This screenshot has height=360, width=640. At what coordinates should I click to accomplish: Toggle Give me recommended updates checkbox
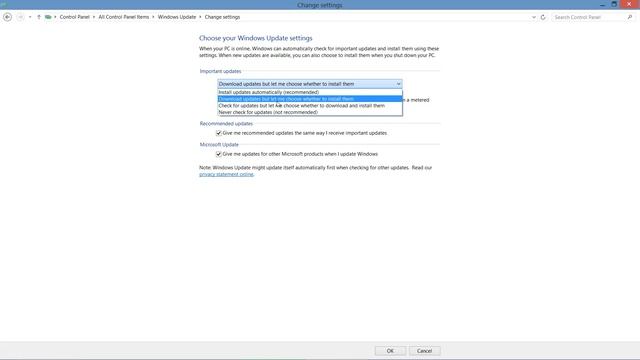coord(218,133)
